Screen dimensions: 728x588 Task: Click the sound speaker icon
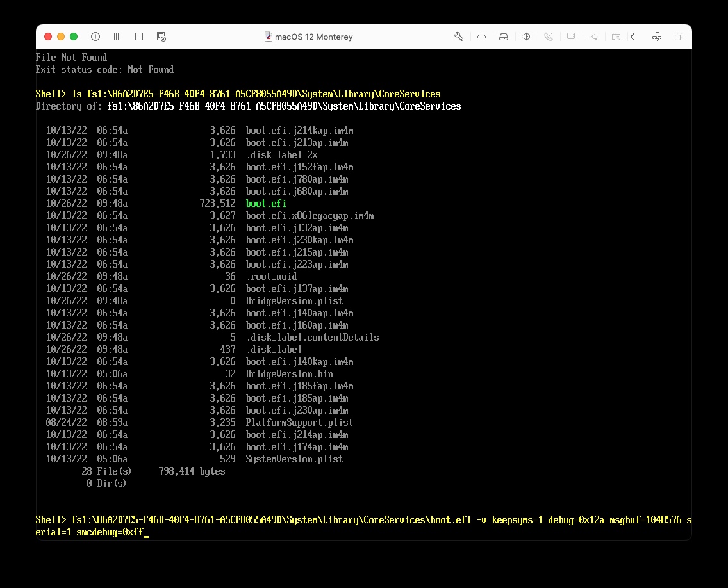pos(525,37)
